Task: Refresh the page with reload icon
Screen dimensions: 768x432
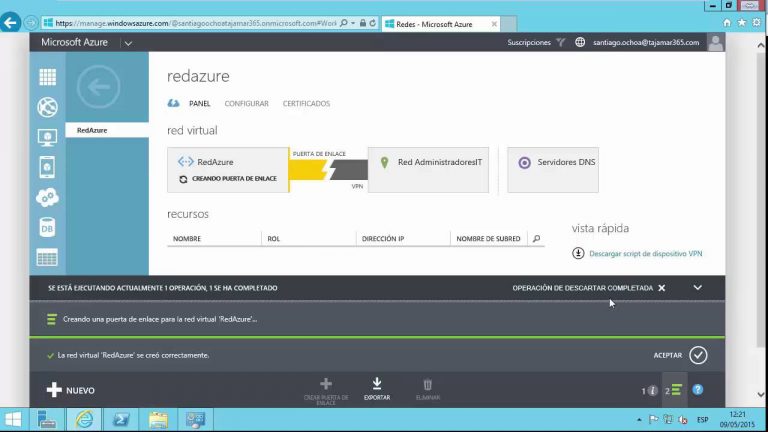Action: 373,23
